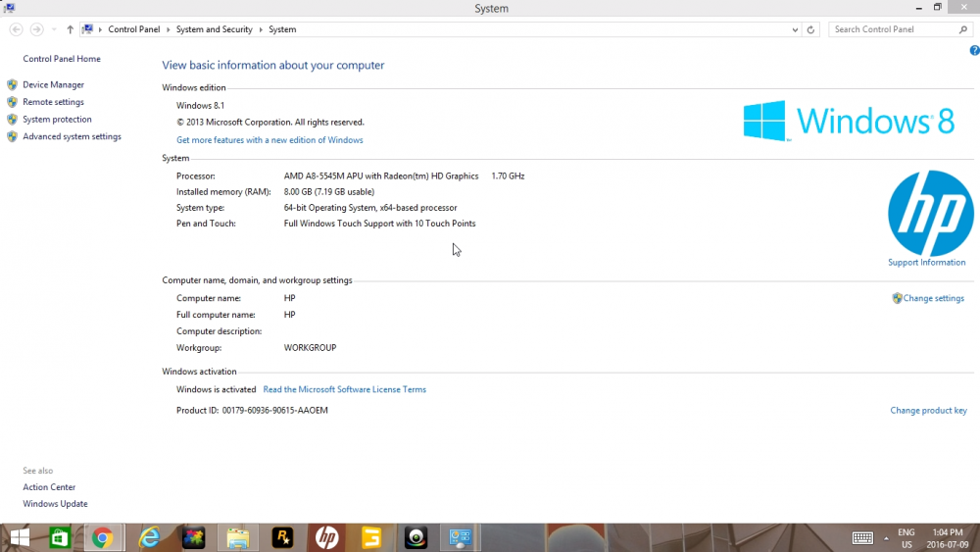Click the Windows Start button

tap(20, 537)
